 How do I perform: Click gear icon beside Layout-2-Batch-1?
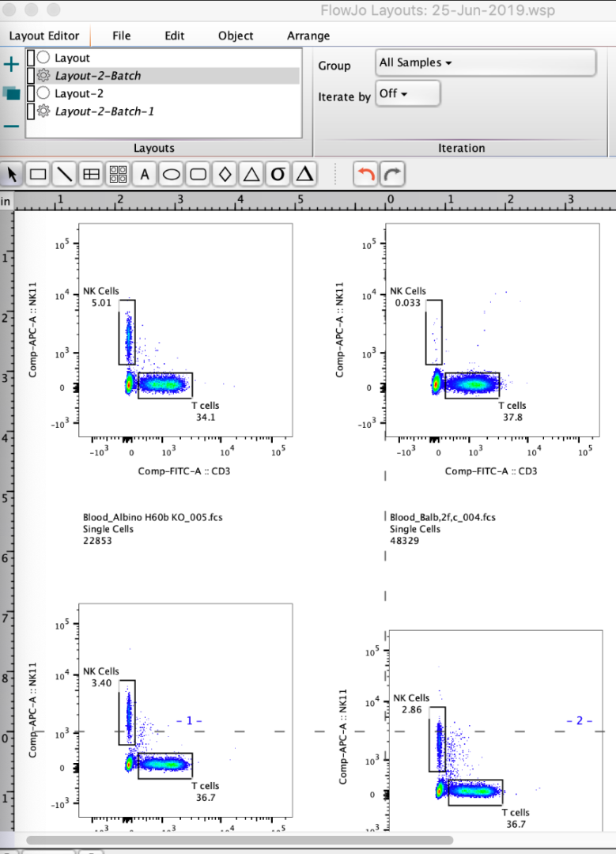pos(43,111)
